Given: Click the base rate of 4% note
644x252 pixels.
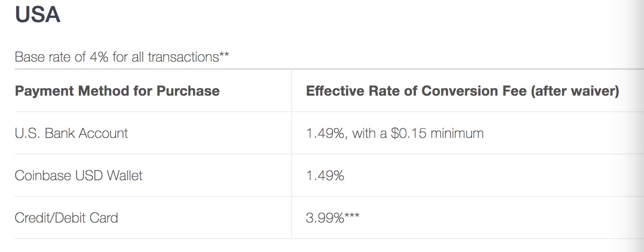Looking at the screenshot, I should (122, 57).
